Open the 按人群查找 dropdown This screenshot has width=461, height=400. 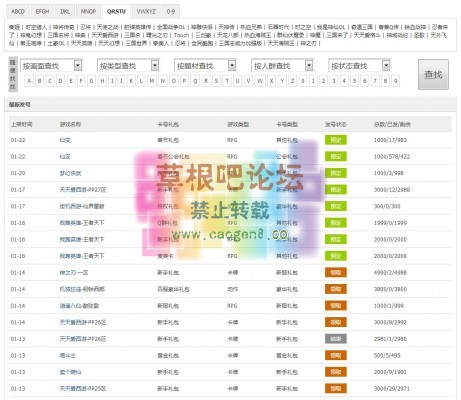(x=282, y=66)
